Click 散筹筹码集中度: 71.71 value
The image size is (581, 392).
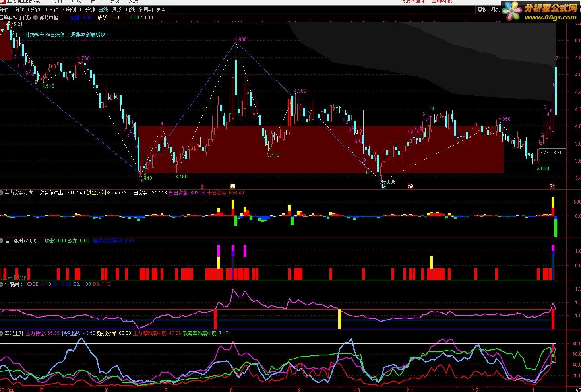pyautogui.click(x=207, y=333)
